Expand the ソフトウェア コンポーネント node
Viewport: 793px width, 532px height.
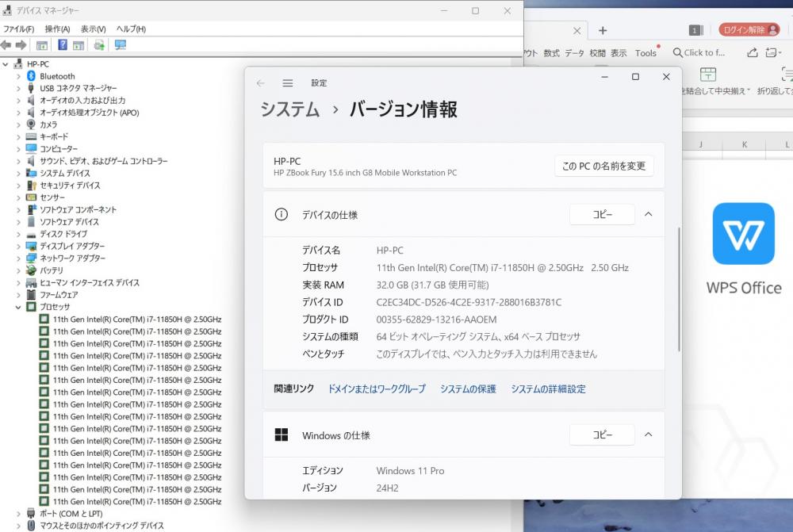point(18,210)
